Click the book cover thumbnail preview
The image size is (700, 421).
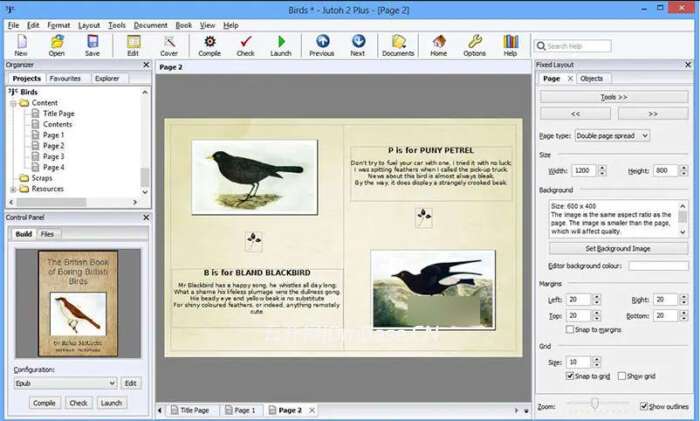pos(78,303)
